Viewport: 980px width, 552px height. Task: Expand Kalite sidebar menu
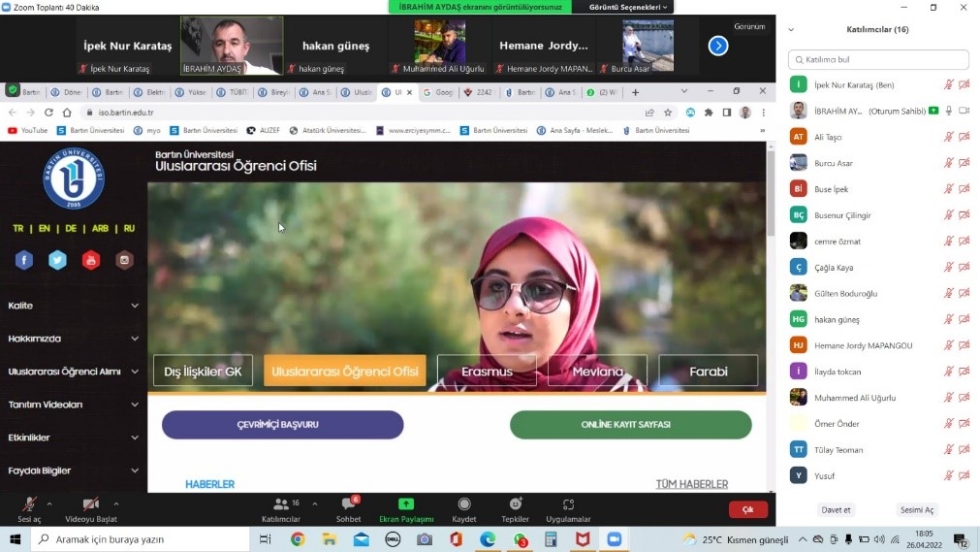tap(73, 306)
